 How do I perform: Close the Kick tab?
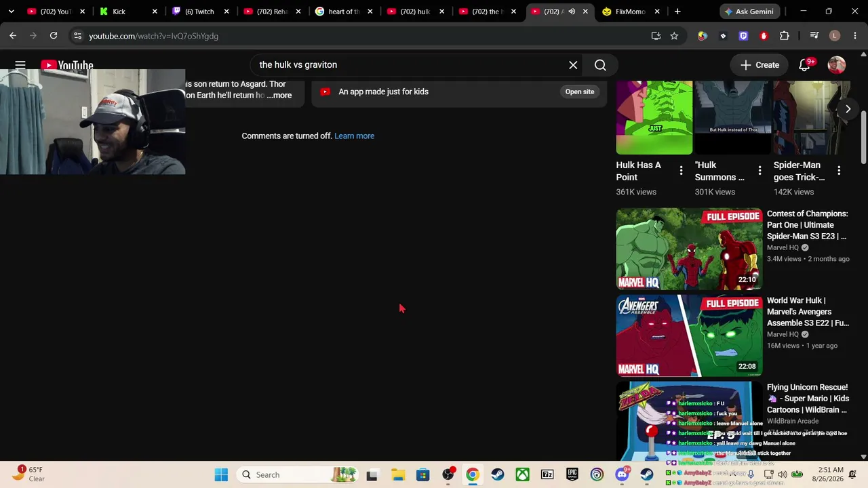(155, 12)
